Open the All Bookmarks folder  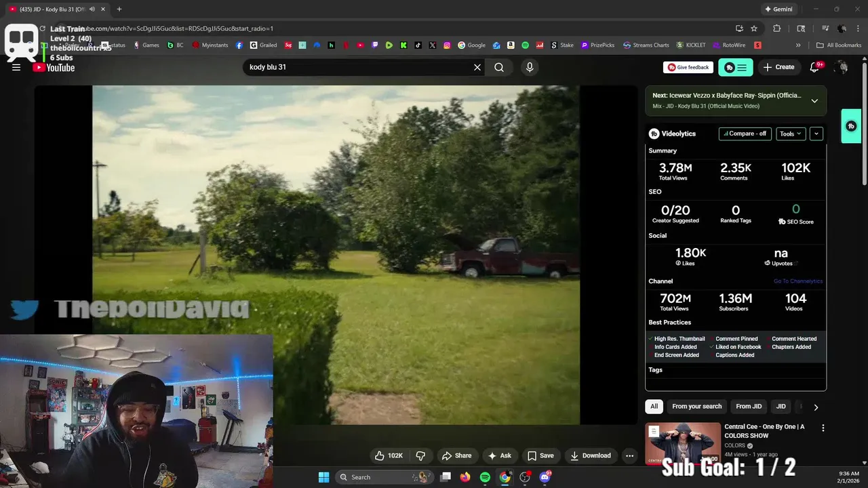pyautogui.click(x=839, y=45)
